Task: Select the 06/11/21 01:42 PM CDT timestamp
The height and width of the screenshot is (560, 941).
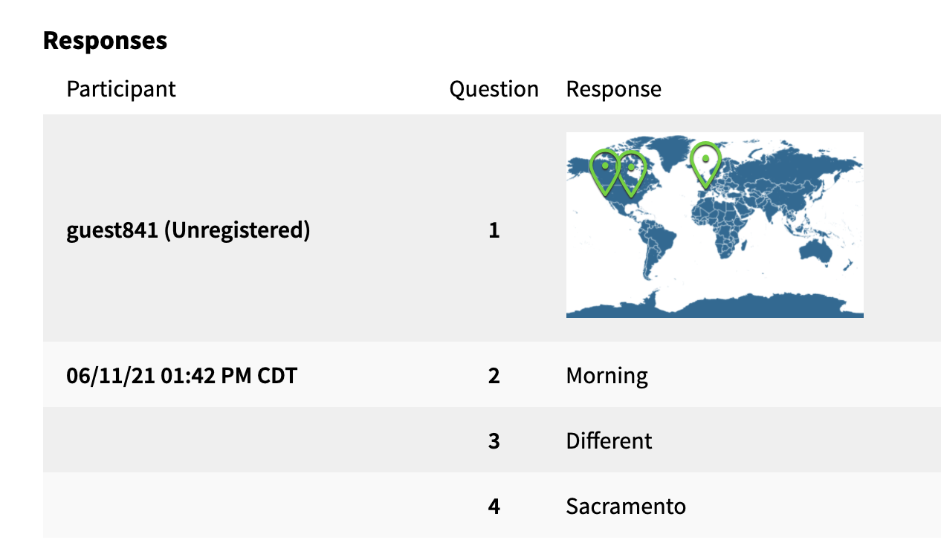Action: click(x=182, y=376)
